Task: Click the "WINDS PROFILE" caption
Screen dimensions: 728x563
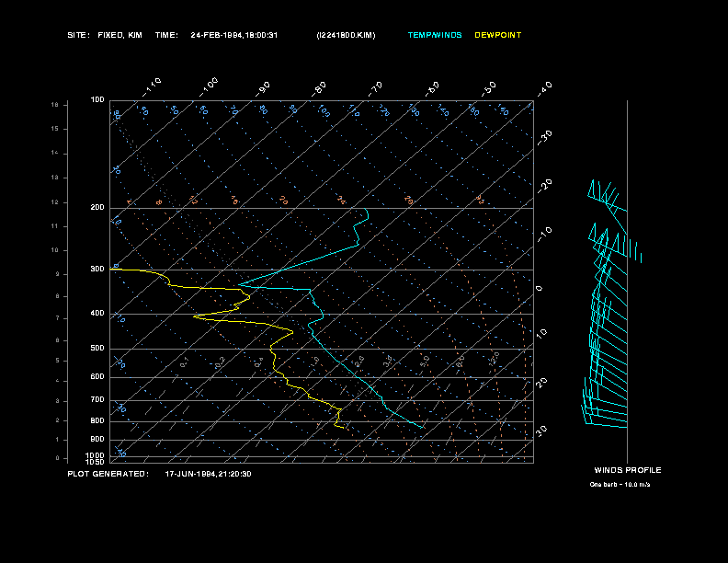Action: [x=628, y=470]
